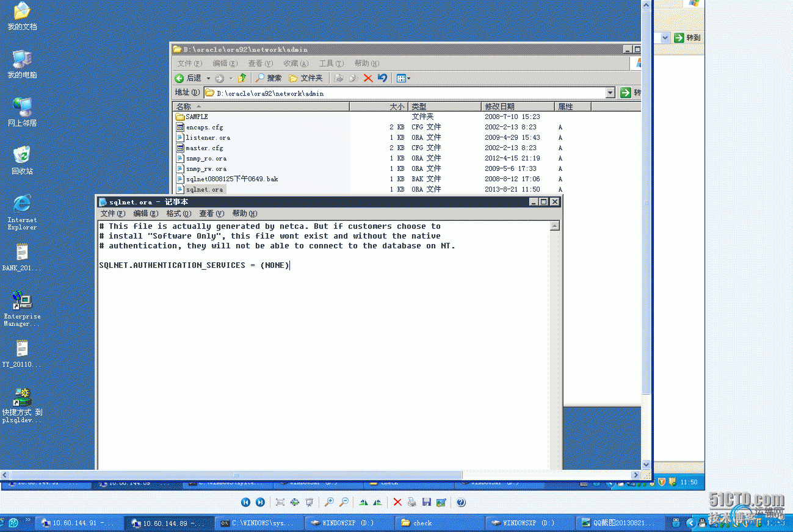Select the encaps.cfg file

tap(199, 127)
